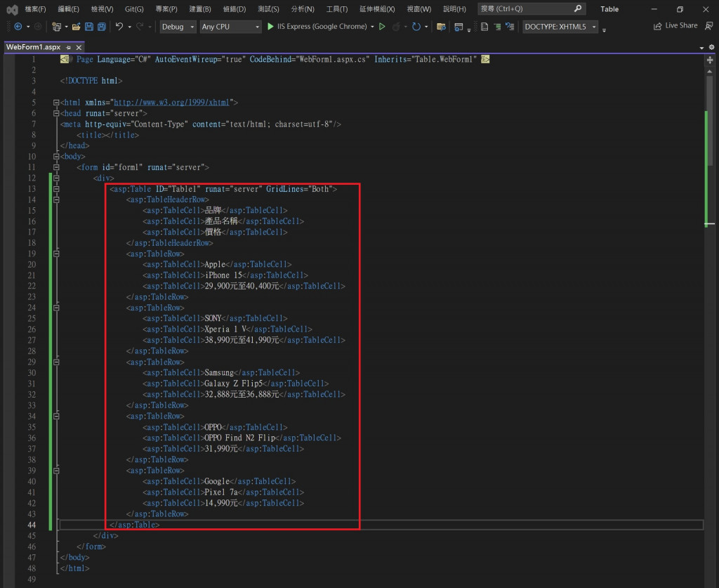Click the Start Without Debugging outline play icon

(x=382, y=27)
